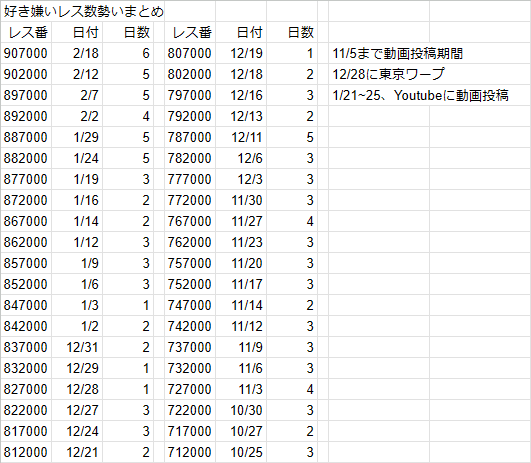Select cell 862000

(26, 242)
